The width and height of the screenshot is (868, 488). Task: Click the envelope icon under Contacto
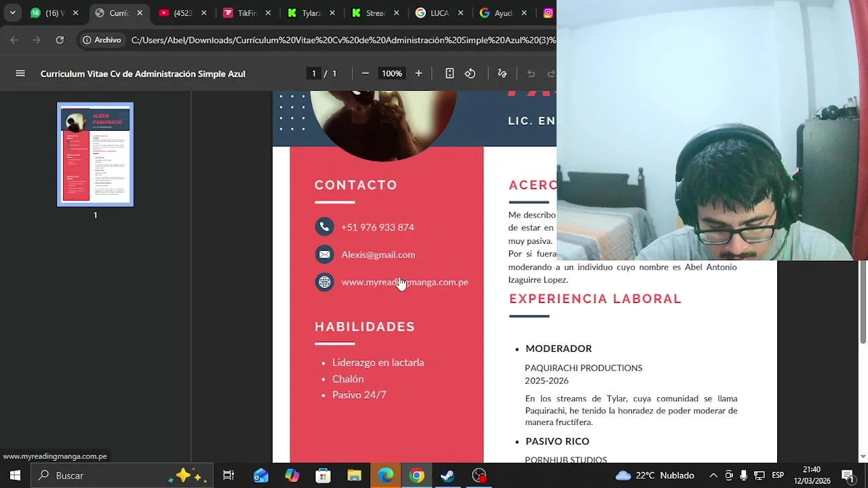point(325,254)
